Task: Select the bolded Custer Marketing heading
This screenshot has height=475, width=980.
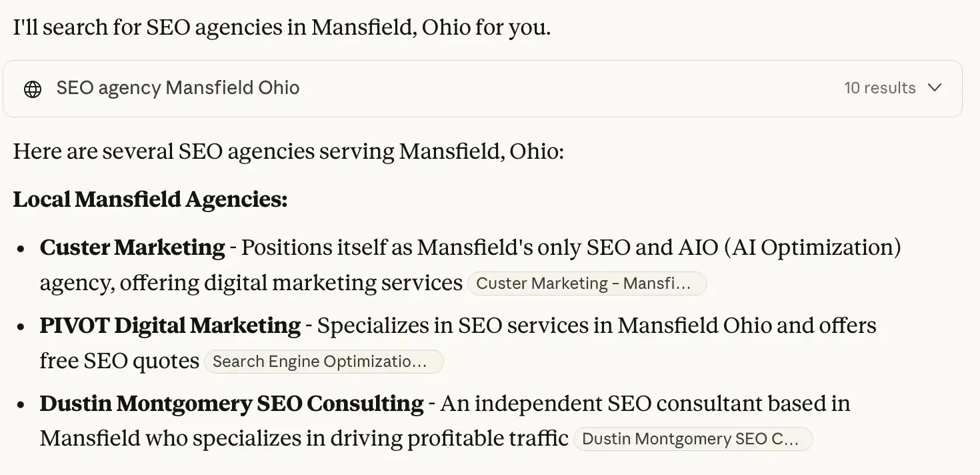Action: 131,247
